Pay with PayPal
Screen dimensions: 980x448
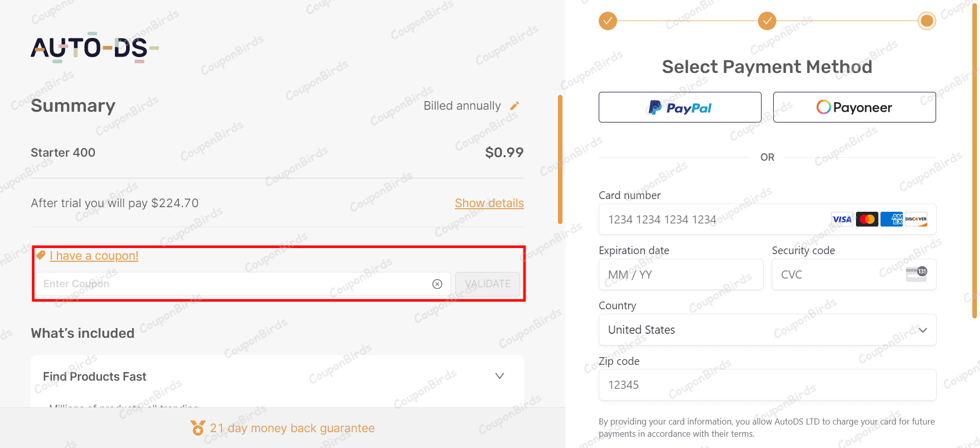pyautogui.click(x=680, y=107)
